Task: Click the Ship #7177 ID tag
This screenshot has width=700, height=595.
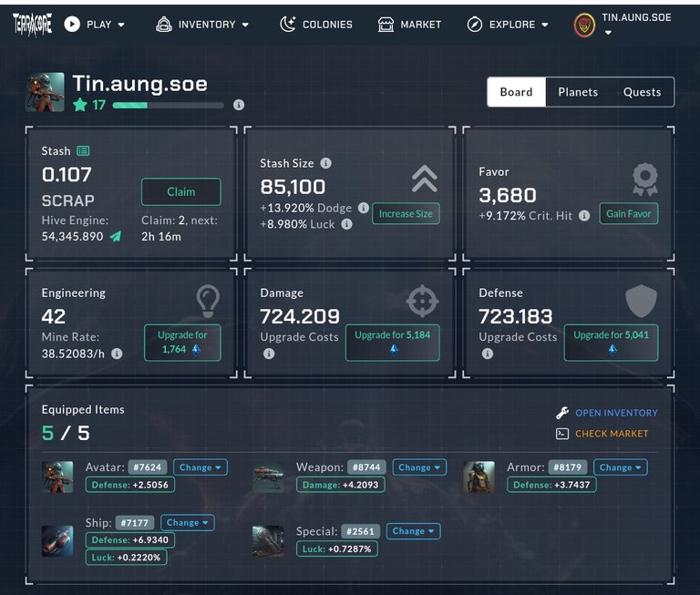Action: click(x=134, y=523)
